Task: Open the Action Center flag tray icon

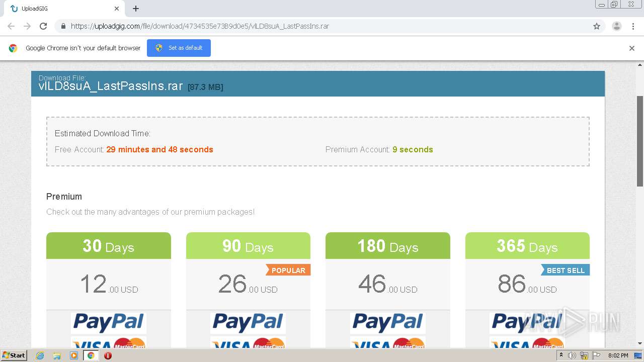Action: (x=596, y=355)
